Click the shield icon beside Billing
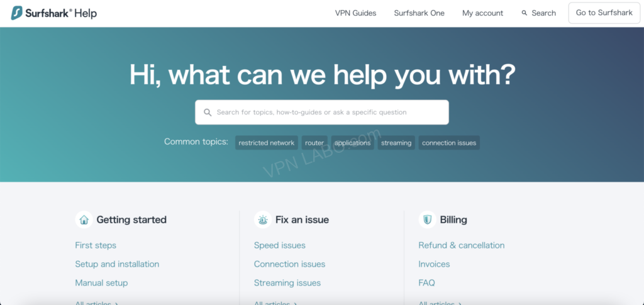644x305 pixels. tap(428, 219)
